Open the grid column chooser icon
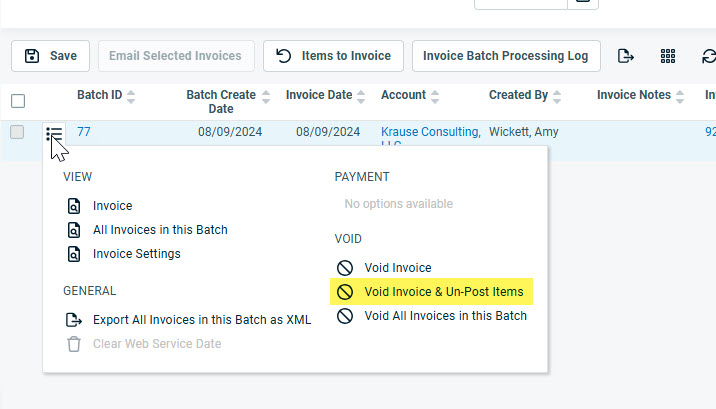 click(668, 56)
